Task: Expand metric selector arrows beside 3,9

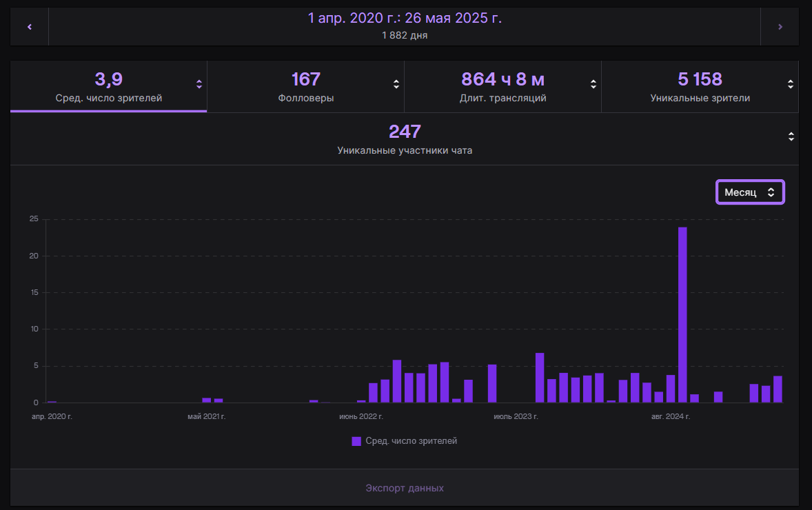Action: click(x=199, y=84)
